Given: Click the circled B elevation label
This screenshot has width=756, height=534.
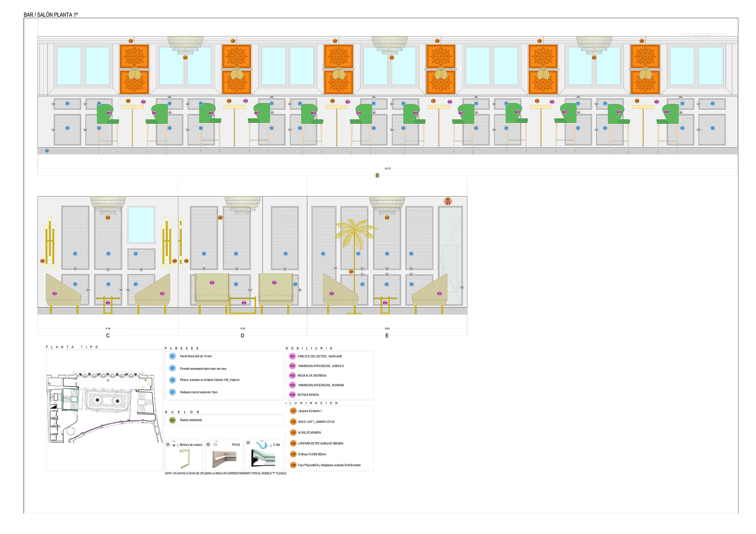Looking at the screenshot, I should 377,176.
